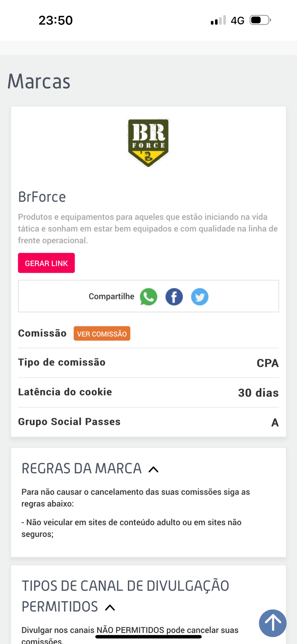The width and height of the screenshot is (297, 644).
Task: Tap the cellular signal bars icon
Action: [x=218, y=20]
